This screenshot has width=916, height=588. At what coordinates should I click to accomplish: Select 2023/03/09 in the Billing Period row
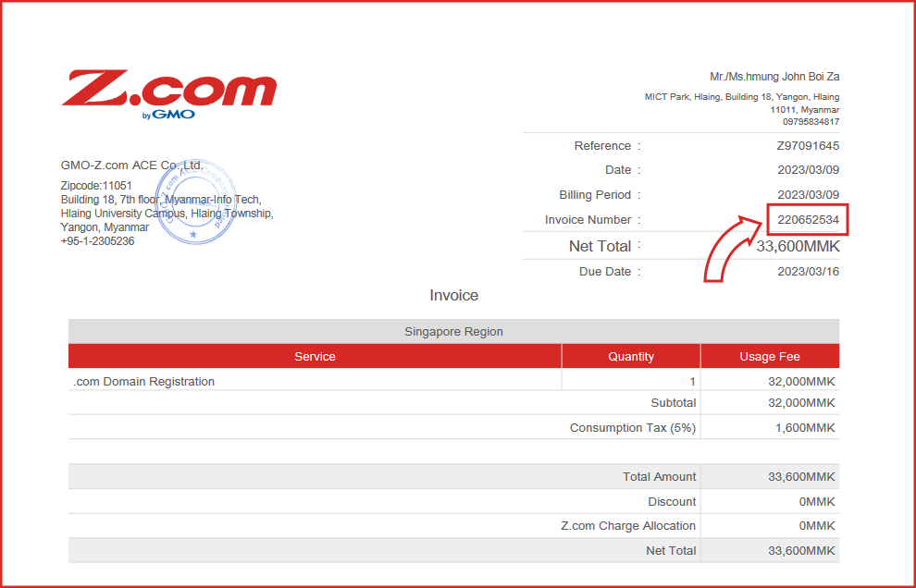(x=809, y=195)
